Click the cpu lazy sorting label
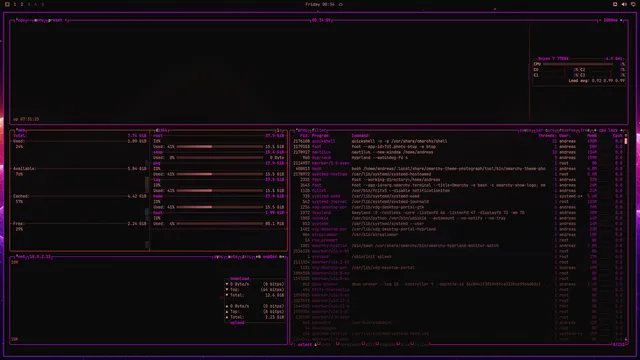 tap(608, 131)
